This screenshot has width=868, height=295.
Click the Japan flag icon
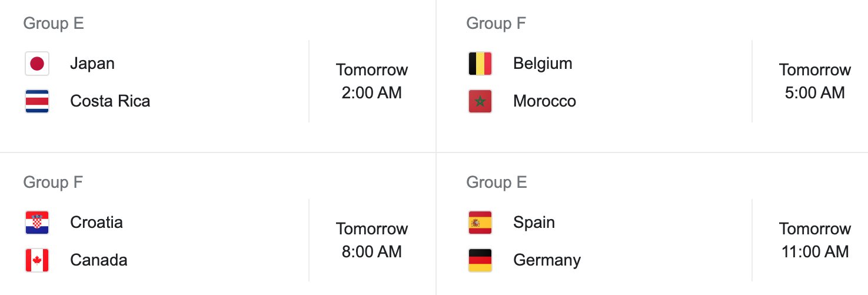[37, 64]
